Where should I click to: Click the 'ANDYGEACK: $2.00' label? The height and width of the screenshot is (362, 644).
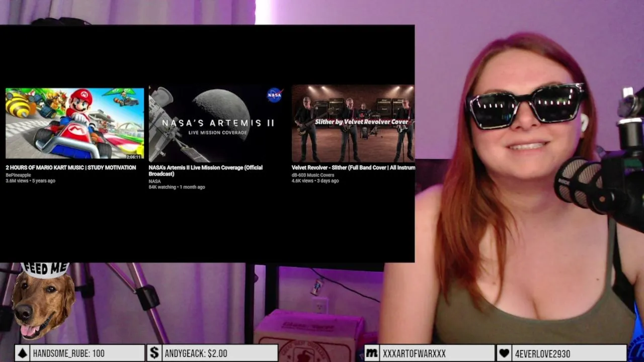click(x=196, y=353)
